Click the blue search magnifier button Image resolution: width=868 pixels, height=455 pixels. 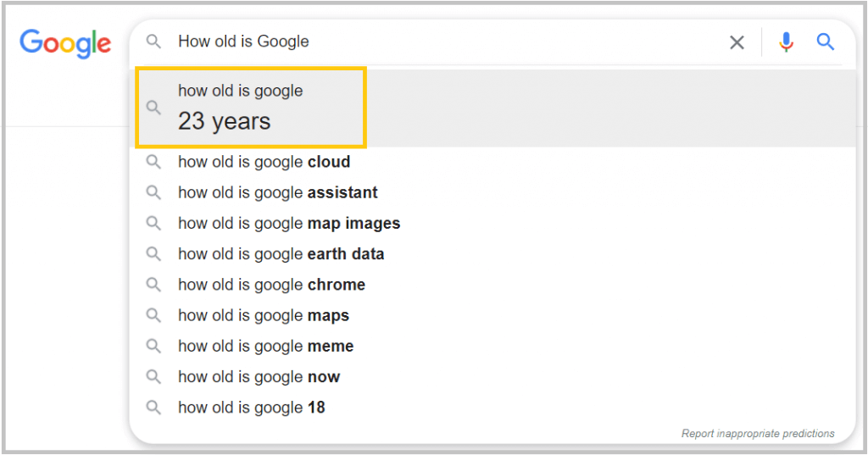coord(825,42)
